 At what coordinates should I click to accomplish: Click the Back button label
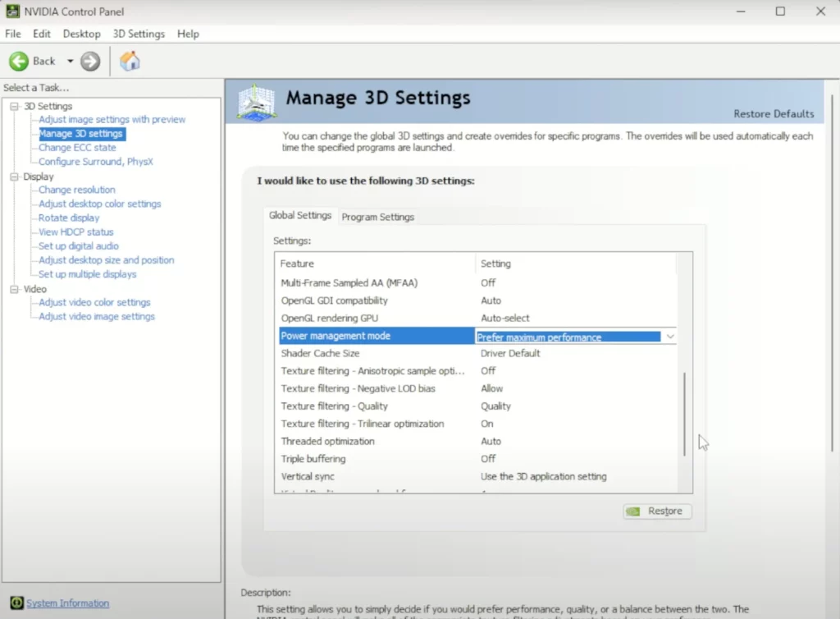click(44, 61)
